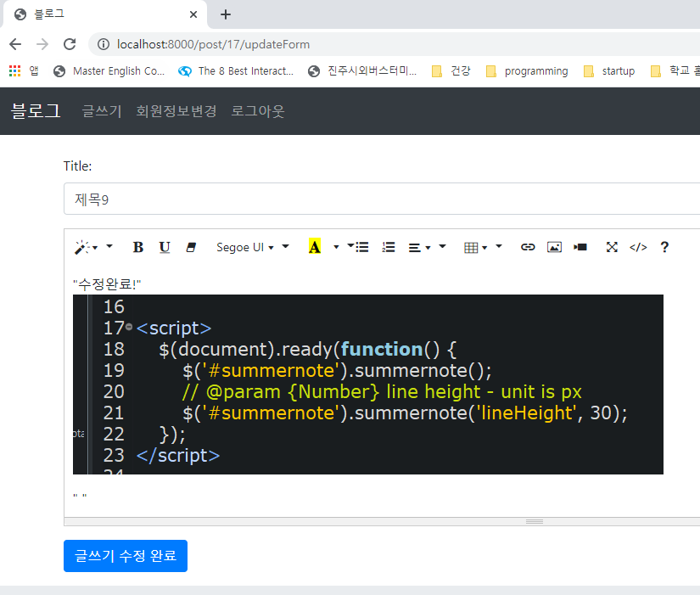Select the 블로그 browser tab
This screenshot has height=595, width=700.
click(x=104, y=14)
